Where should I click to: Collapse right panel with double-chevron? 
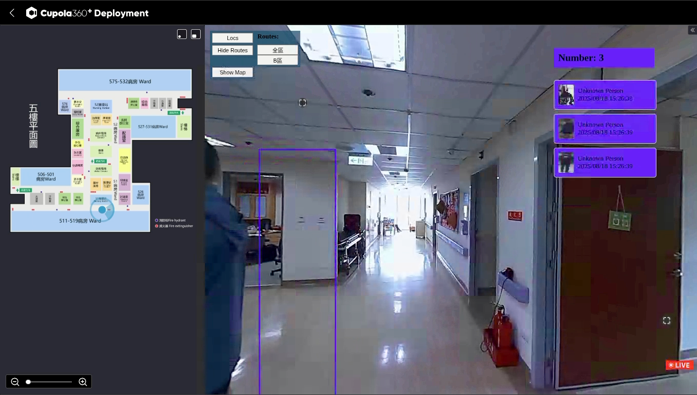(x=693, y=30)
